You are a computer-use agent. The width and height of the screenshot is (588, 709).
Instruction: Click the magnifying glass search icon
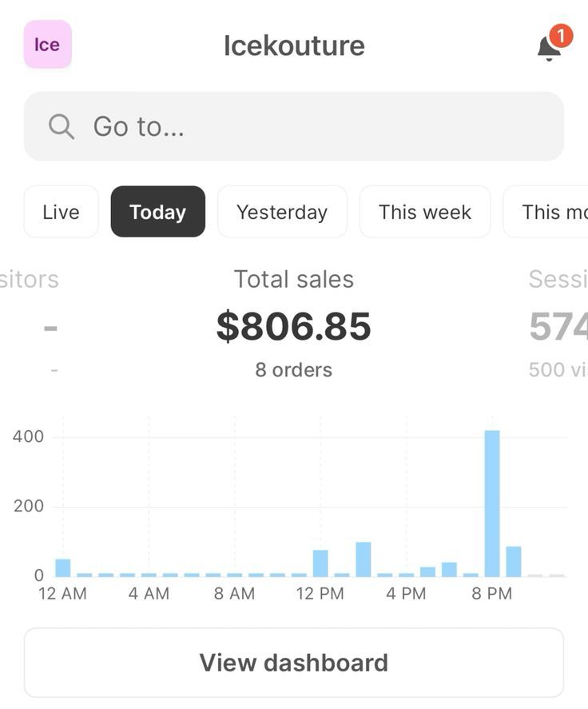(x=62, y=126)
